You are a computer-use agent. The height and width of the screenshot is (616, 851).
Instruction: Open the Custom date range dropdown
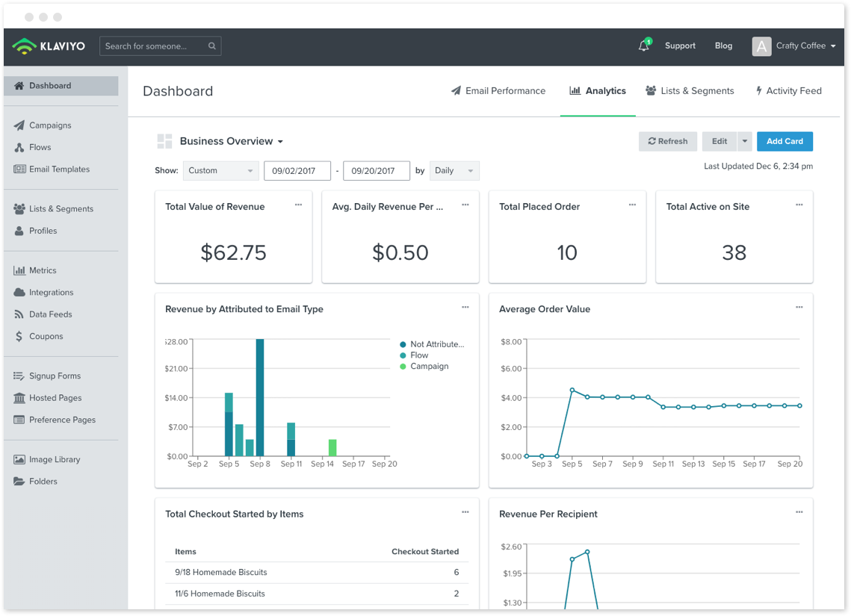(220, 171)
